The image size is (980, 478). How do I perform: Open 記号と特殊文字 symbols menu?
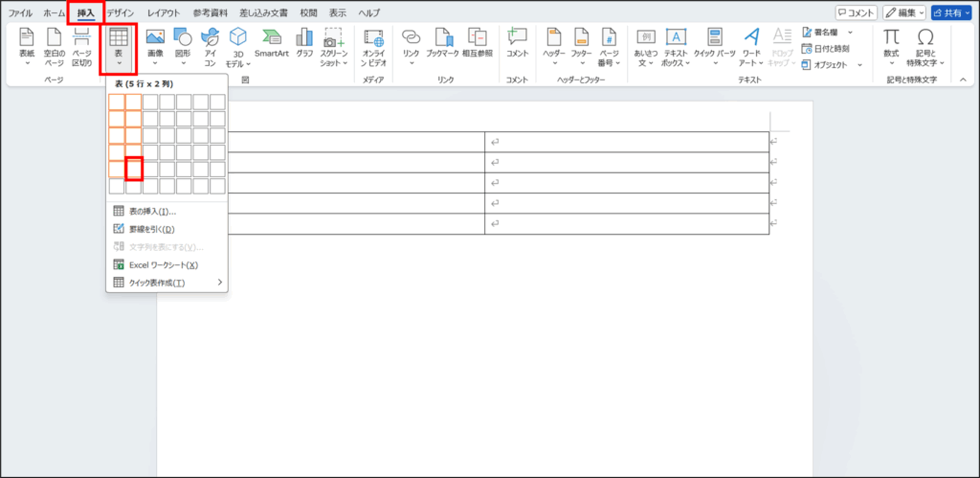tap(925, 47)
